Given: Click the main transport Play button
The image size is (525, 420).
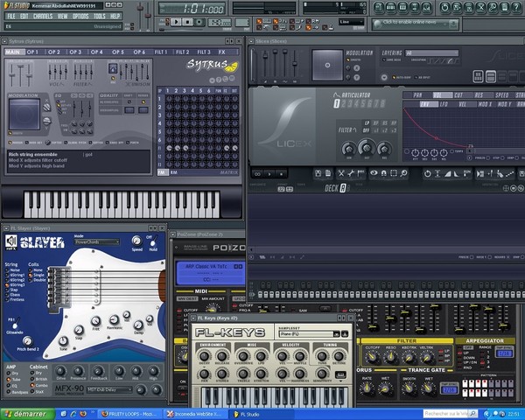Looking at the screenshot, I should (x=176, y=22).
